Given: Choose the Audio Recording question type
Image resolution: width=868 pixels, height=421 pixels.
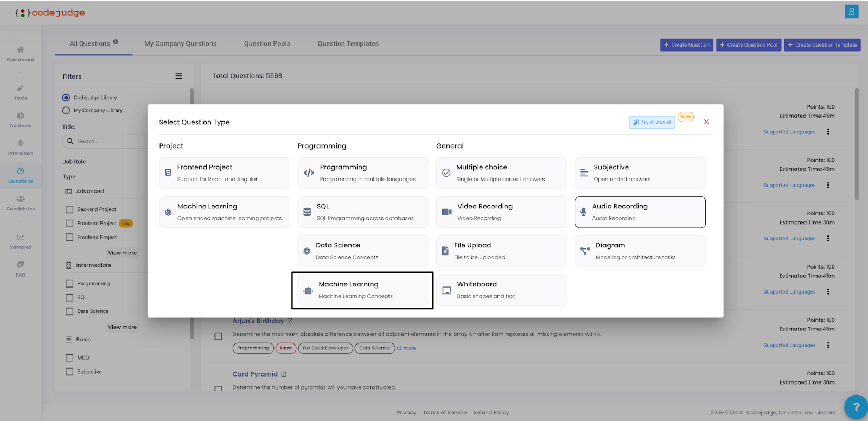Looking at the screenshot, I should coord(640,212).
